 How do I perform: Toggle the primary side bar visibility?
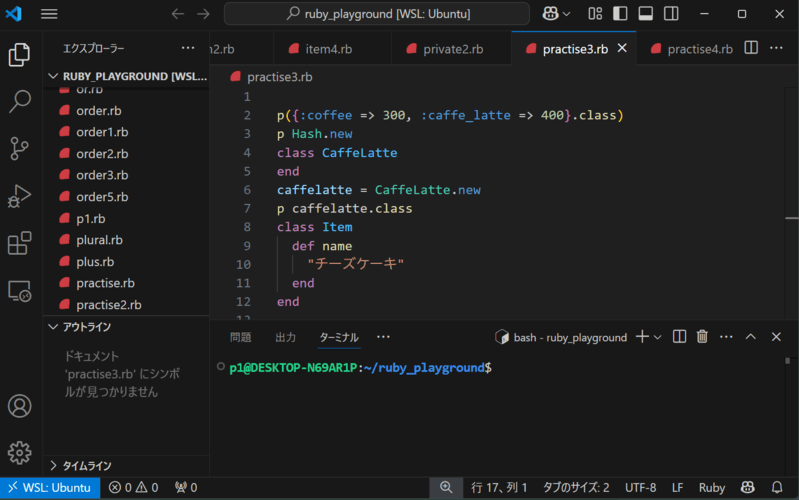pyautogui.click(x=620, y=14)
